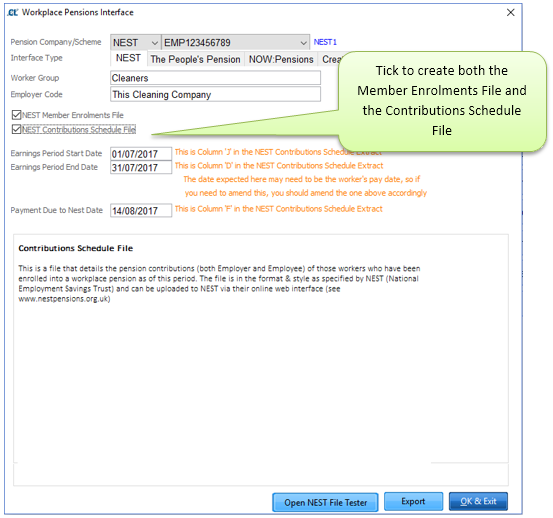
Task: Click the www.nestpensions.org.uk text
Action: [63, 299]
